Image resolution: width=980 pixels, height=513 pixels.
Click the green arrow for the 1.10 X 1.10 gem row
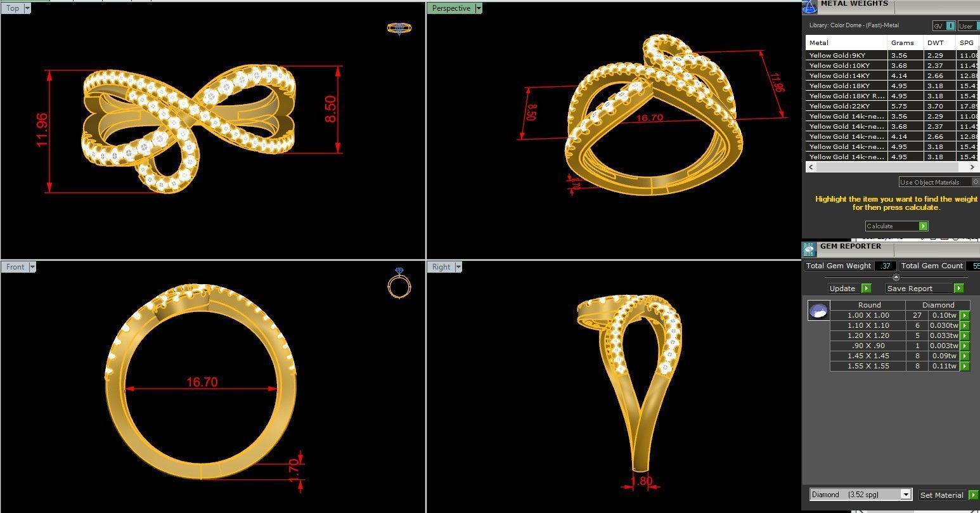point(965,325)
